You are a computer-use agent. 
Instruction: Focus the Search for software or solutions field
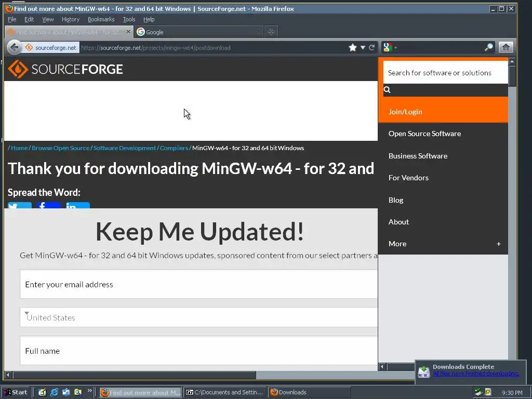coord(445,73)
